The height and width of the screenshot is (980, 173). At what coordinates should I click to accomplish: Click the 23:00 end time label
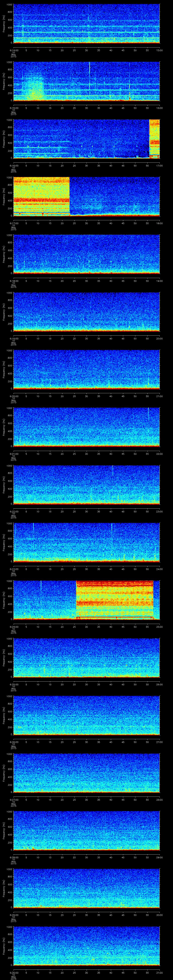[160, 511]
